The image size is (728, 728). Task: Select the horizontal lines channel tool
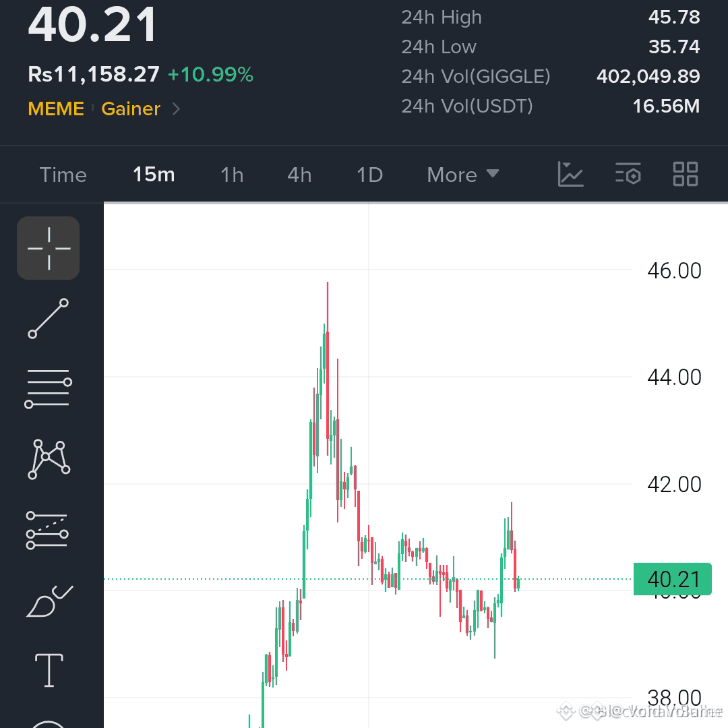[x=49, y=389]
